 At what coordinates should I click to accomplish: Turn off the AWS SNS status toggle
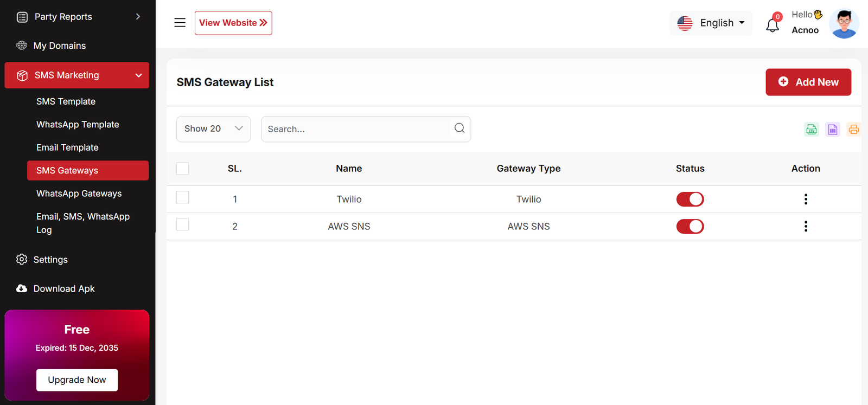coord(690,227)
